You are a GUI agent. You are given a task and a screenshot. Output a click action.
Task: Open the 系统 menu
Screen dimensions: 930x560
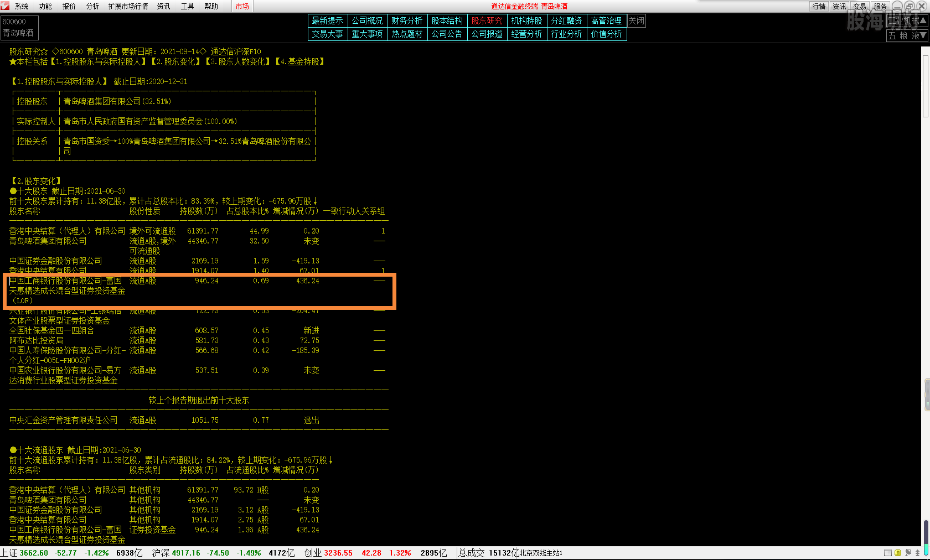22,6
